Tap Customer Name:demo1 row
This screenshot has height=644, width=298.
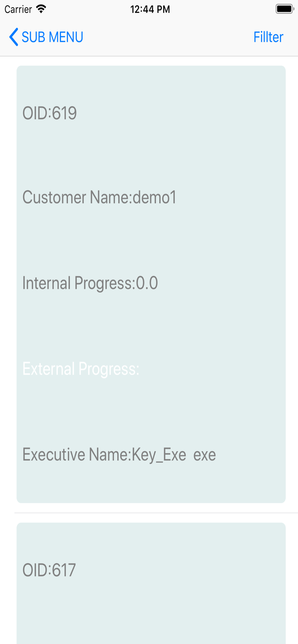coord(99,197)
